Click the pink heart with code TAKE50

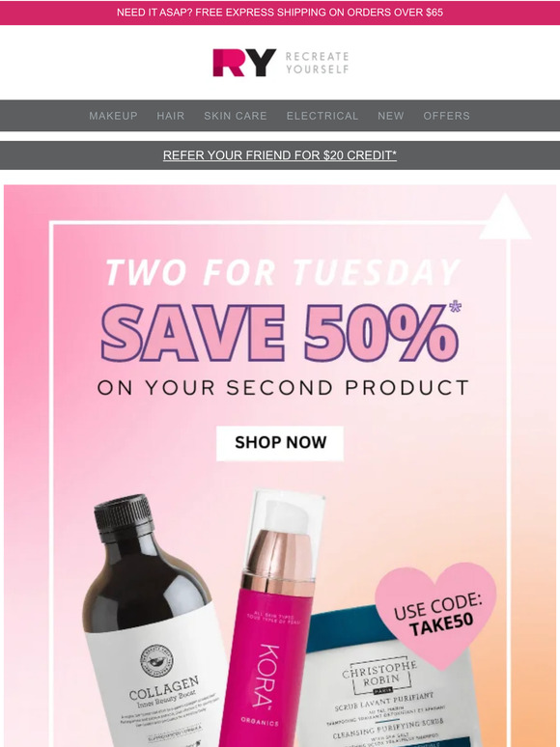click(x=436, y=615)
